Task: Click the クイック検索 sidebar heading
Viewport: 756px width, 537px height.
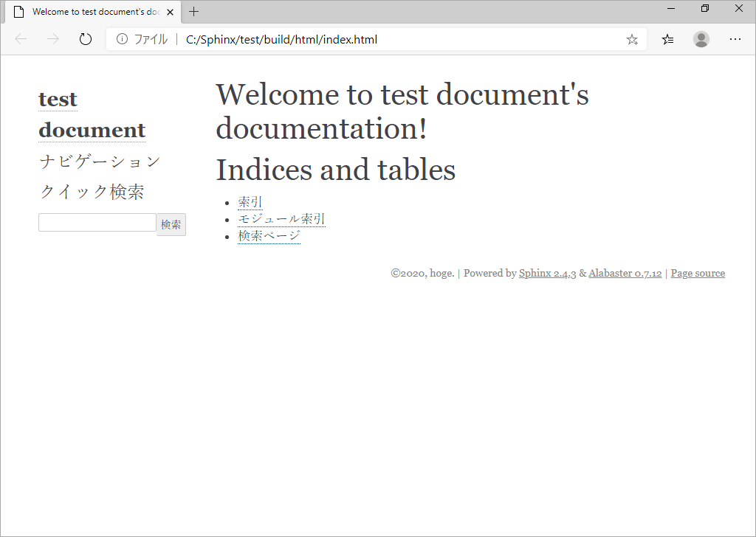Action: click(92, 191)
